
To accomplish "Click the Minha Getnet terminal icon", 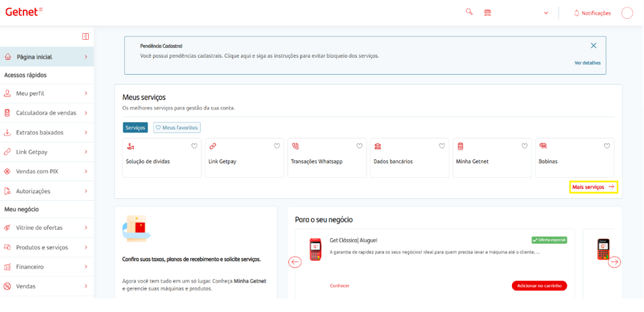I will click(x=460, y=146).
